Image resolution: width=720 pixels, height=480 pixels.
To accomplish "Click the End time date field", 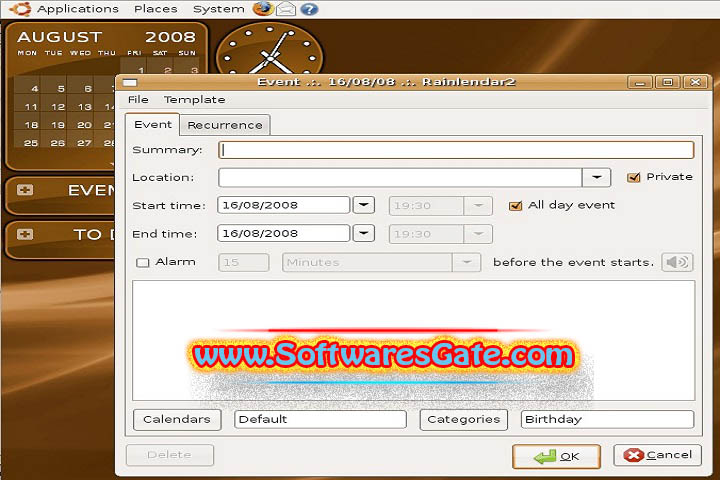I will point(283,233).
